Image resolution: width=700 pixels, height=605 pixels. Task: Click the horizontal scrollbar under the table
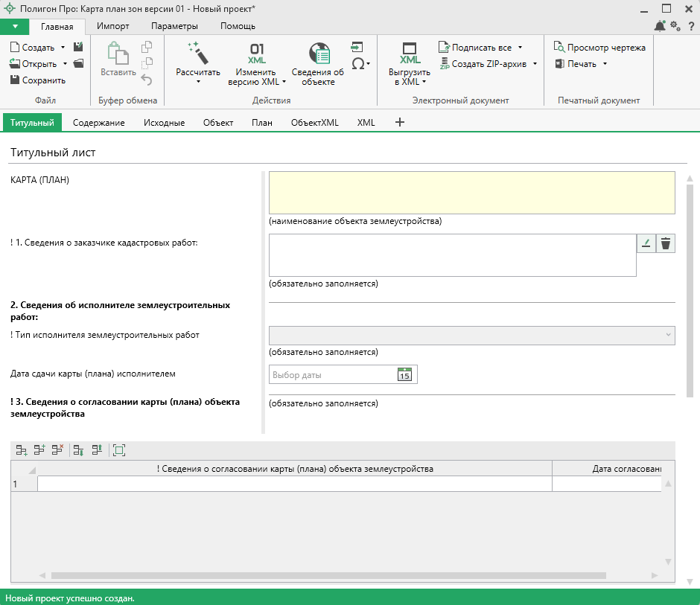pos(328,575)
